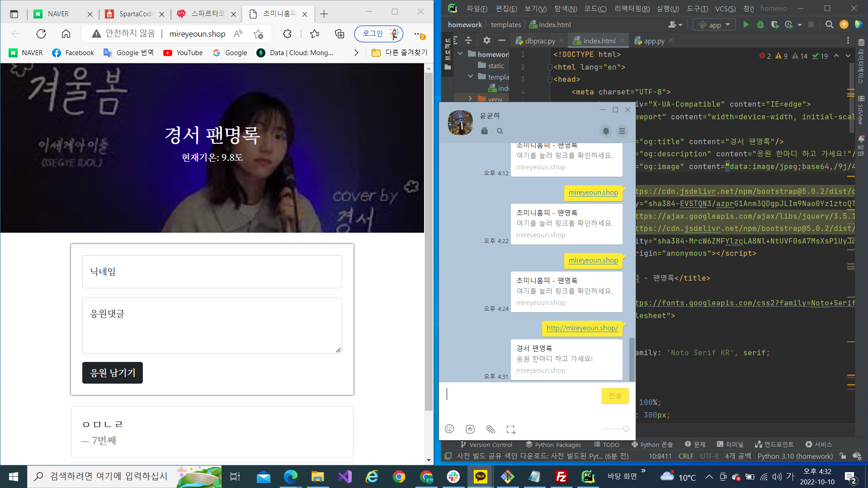
Task: Click the KakaoTalk message input box
Action: coord(521,400)
